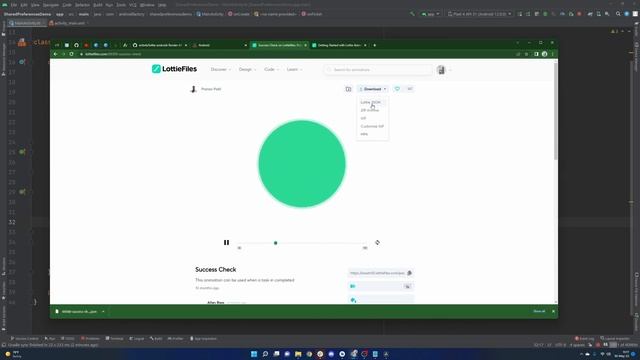Open the File menu in Android Studio
Image resolution: width=640 pixels, height=360 pixels.
pos(14,5)
